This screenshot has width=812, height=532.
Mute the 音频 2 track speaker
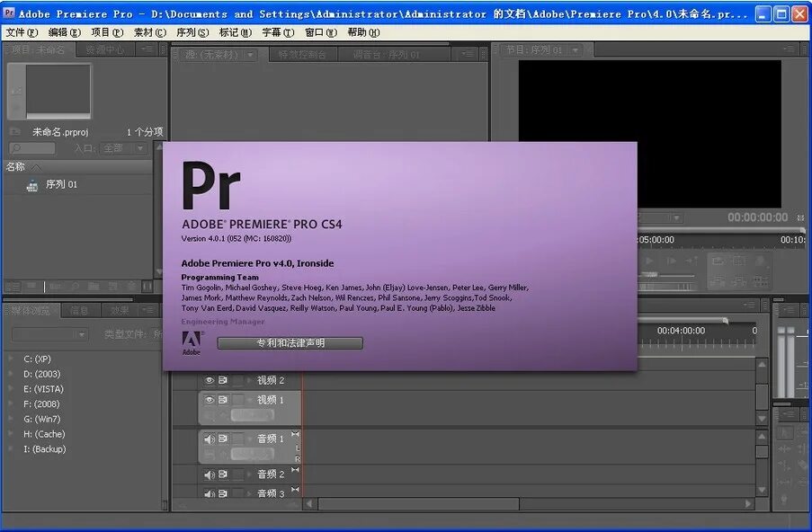[210, 474]
